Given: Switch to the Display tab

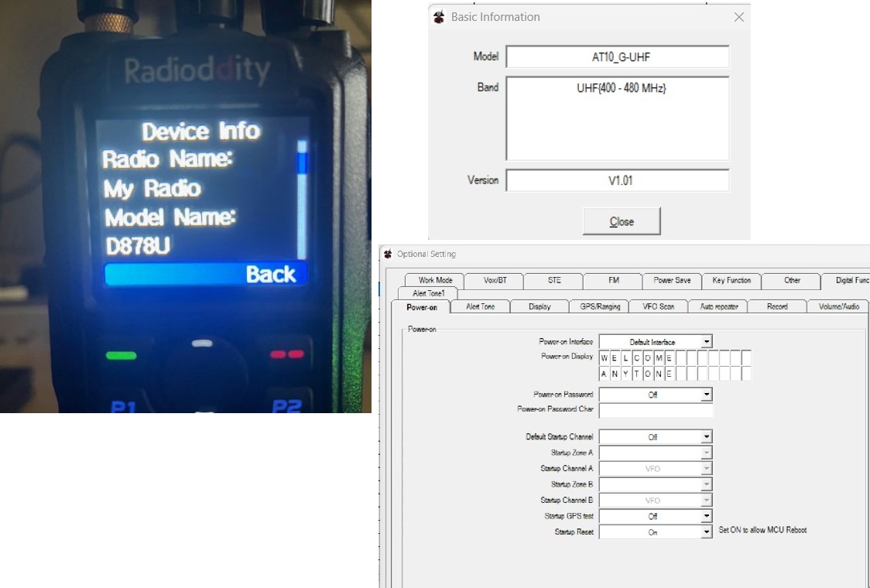Looking at the screenshot, I should click(x=539, y=306).
